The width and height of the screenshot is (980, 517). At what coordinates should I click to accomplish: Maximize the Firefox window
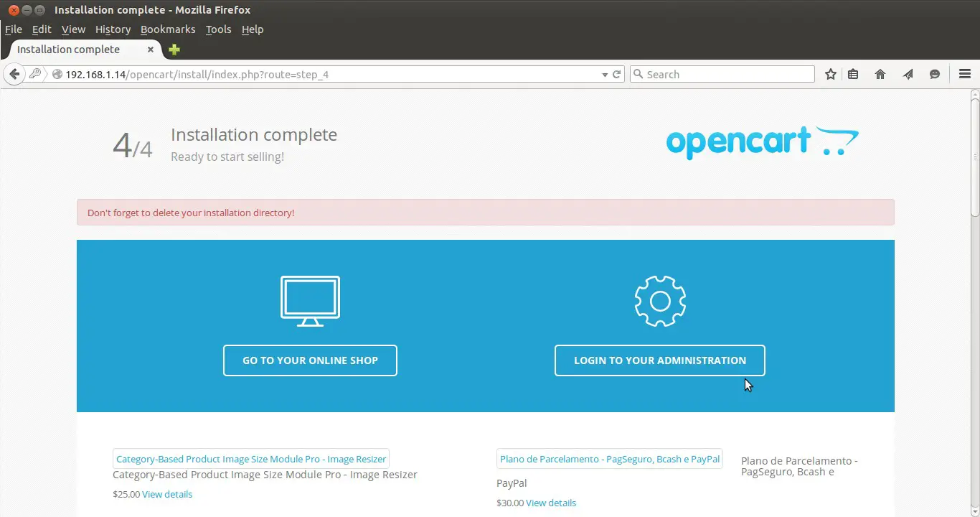[39, 10]
